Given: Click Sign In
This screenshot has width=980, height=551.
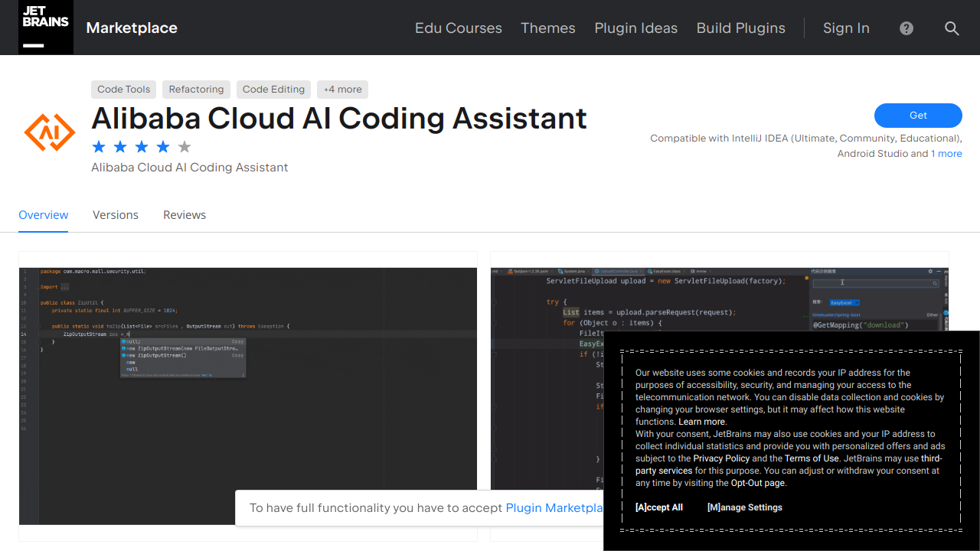Looking at the screenshot, I should tap(846, 28).
